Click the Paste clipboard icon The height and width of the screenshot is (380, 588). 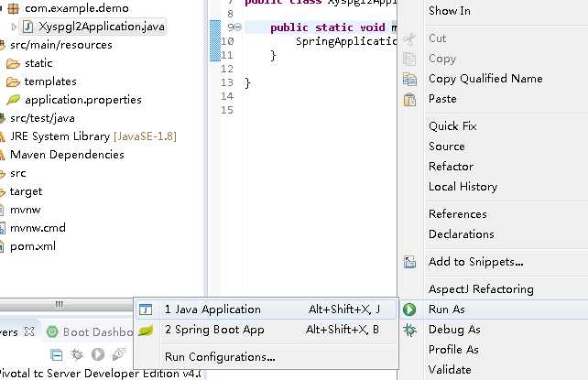click(409, 99)
